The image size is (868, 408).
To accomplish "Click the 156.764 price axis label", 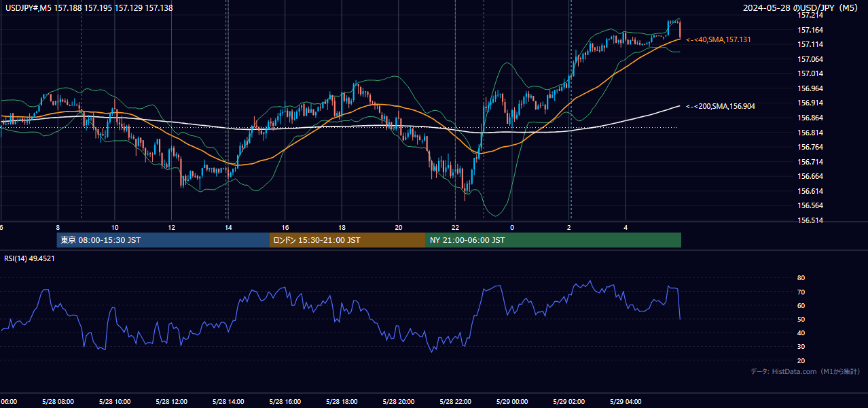I will coord(810,147).
